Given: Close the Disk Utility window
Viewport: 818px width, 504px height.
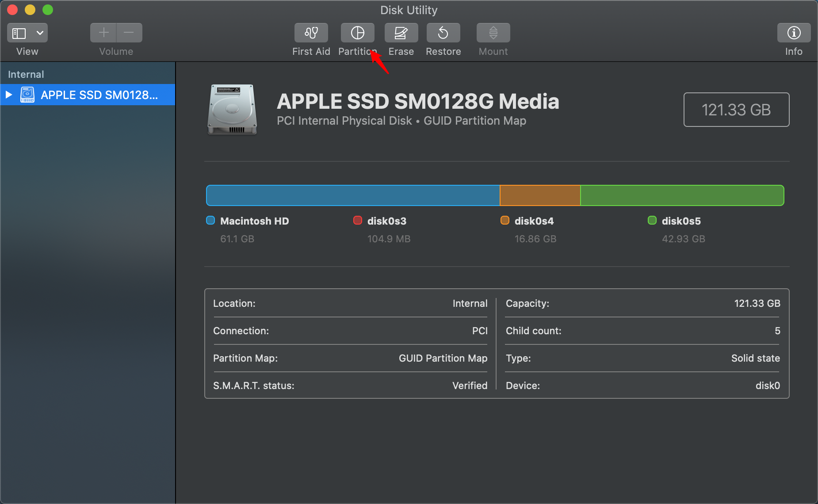Looking at the screenshot, I should tap(12, 10).
